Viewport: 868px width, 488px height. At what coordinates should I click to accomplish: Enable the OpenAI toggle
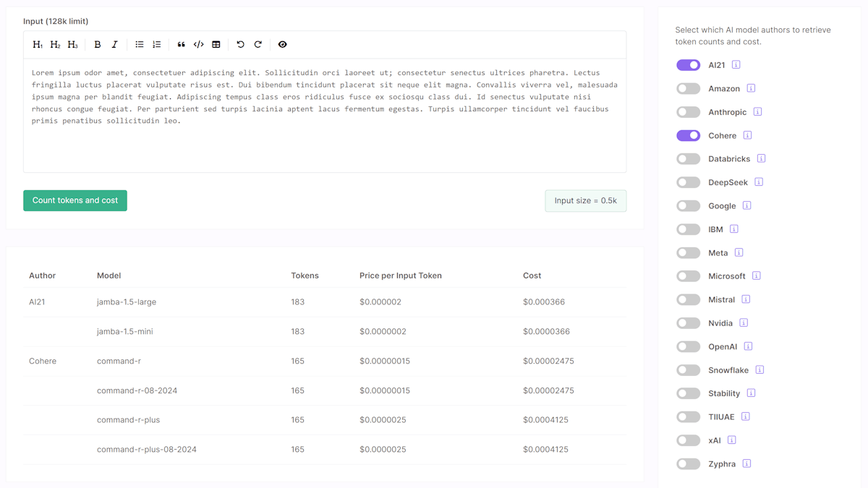[688, 346]
